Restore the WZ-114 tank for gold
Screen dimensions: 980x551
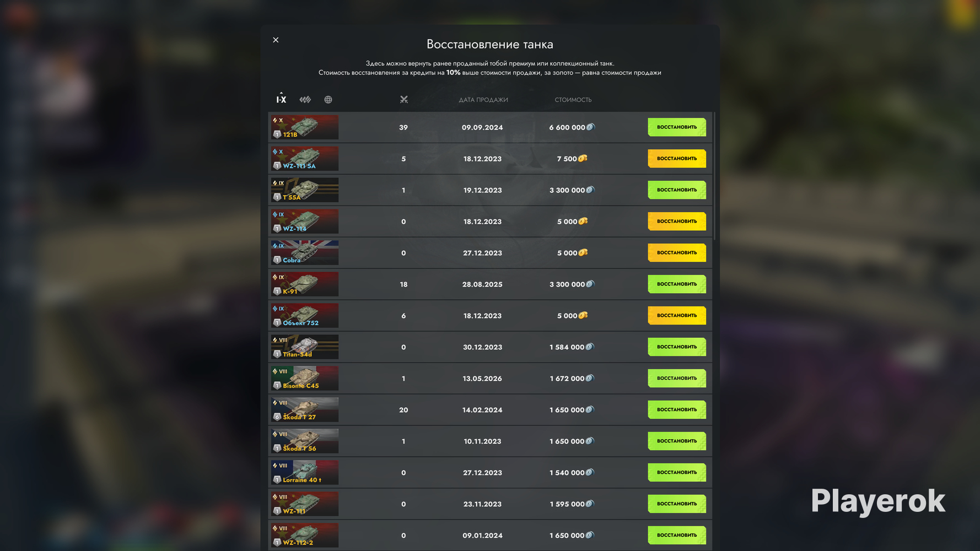(x=677, y=222)
